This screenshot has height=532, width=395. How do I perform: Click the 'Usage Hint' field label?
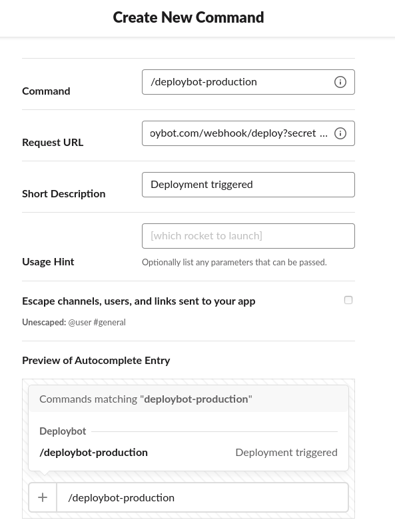point(48,261)
